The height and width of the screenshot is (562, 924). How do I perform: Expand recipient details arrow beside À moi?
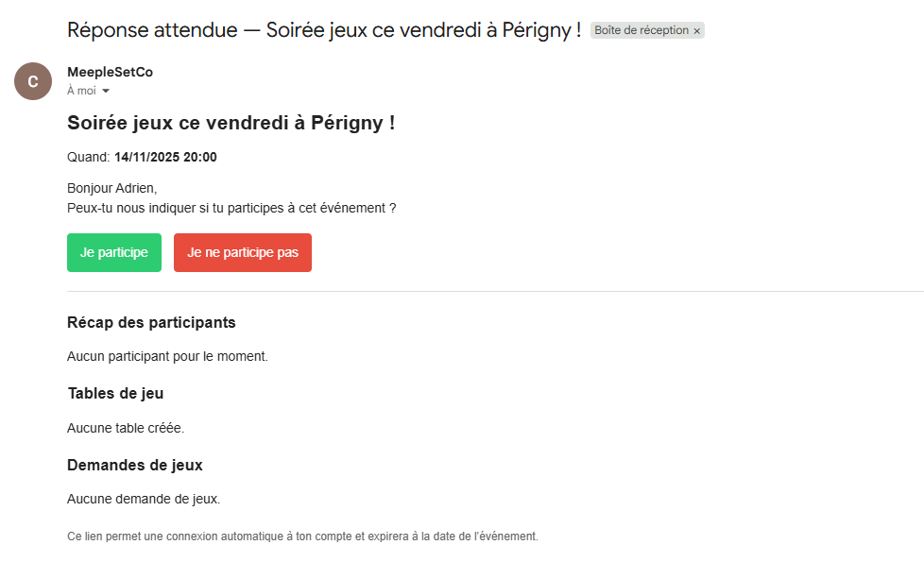[x=106, y=92]
